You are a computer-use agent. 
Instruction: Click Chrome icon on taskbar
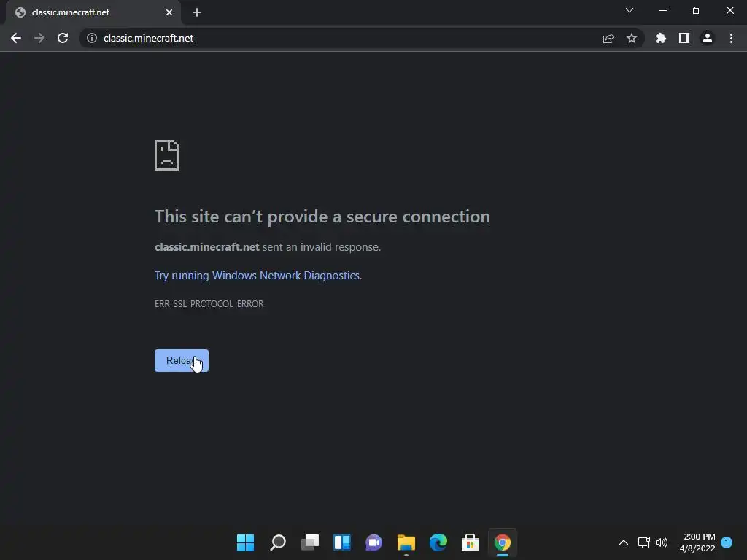click(503, 542)
